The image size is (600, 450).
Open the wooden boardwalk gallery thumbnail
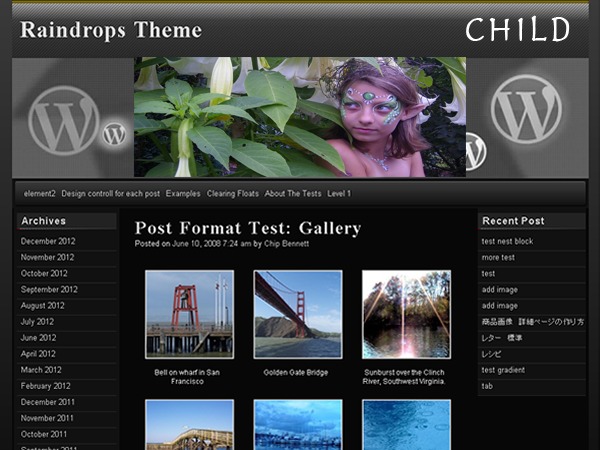click(189, 424)
